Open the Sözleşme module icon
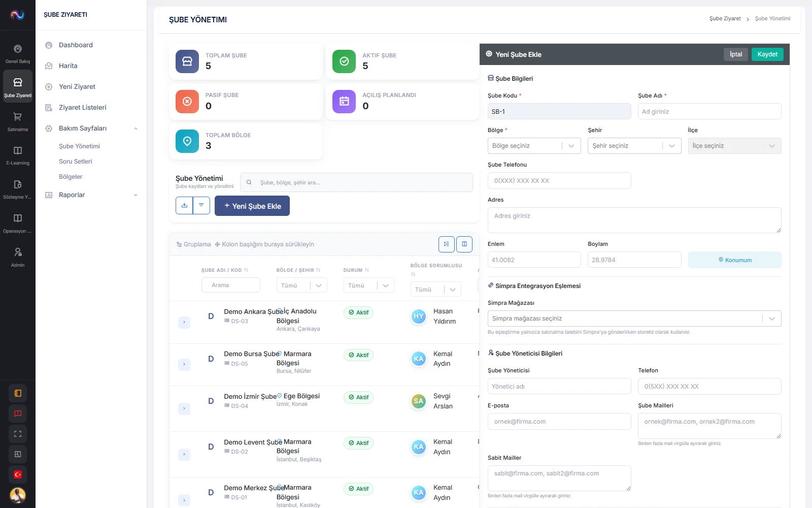812x508 pixels. (x=18, y=189)
